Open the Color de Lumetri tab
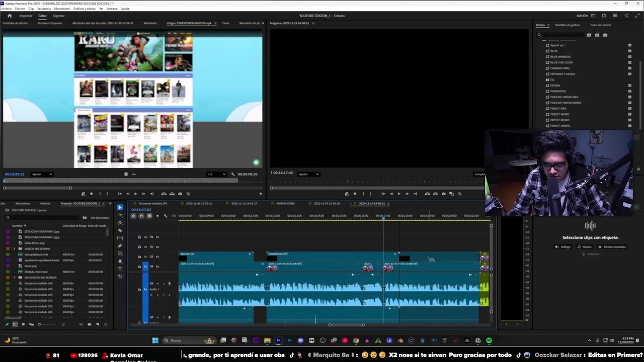Image resolution: width=644 pixels, height=362 pixels. (x=601, y=25)
